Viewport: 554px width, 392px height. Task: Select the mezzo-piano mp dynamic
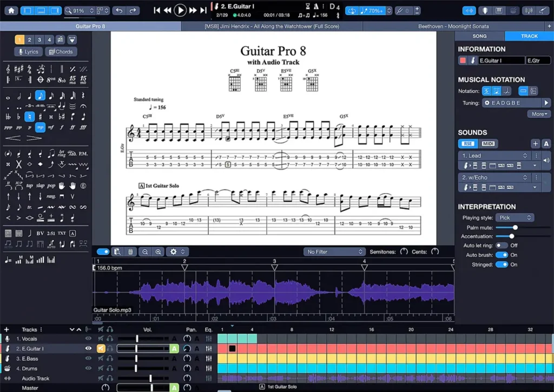coord(40,127)
